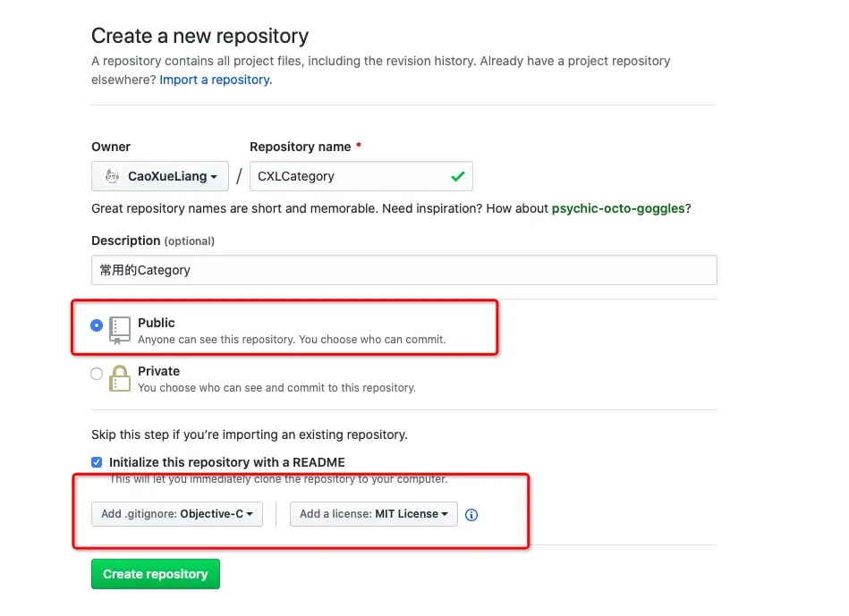This screenshot has height=616, width=849.
Task: Click the Public option label text
Action: point(157,323)
